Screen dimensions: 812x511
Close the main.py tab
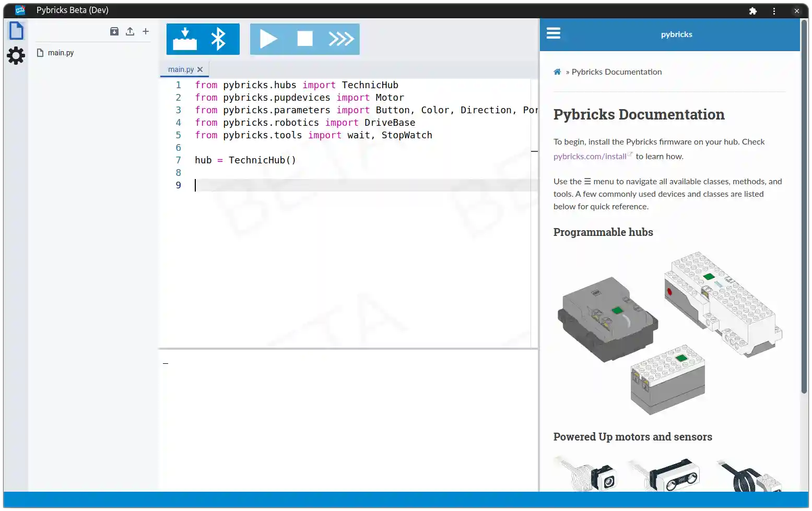coord(200,69)
